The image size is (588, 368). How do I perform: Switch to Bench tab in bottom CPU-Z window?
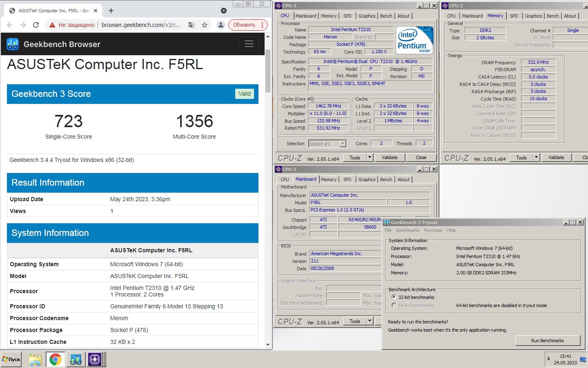[x=386, y=180]
